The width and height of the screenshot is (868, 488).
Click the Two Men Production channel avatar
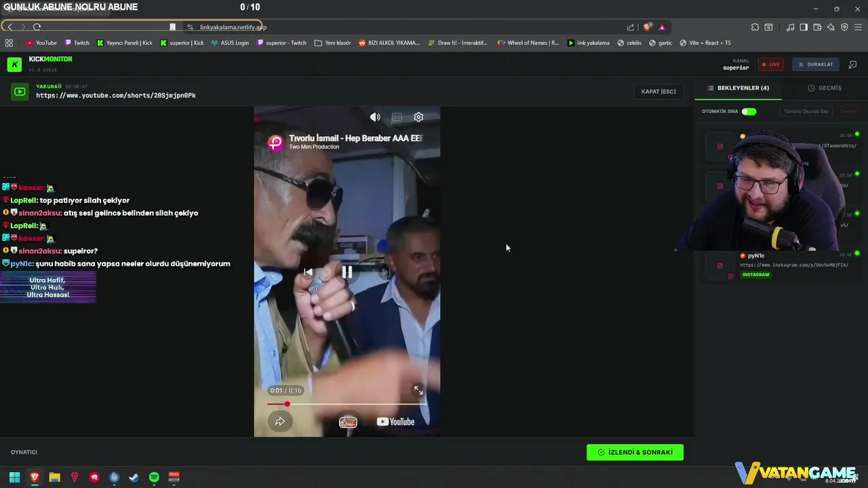pyautogui.click(x=275, y=142)
